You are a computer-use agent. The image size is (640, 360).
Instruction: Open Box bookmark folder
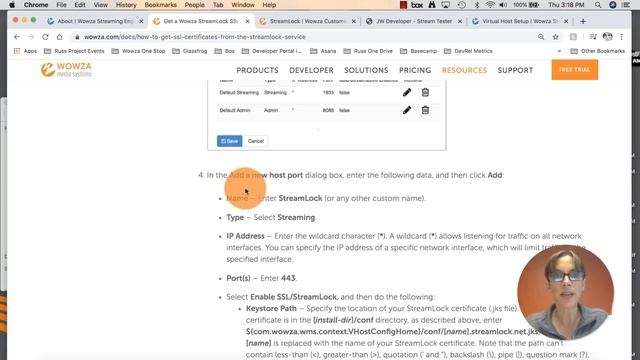tap(224, 51)
